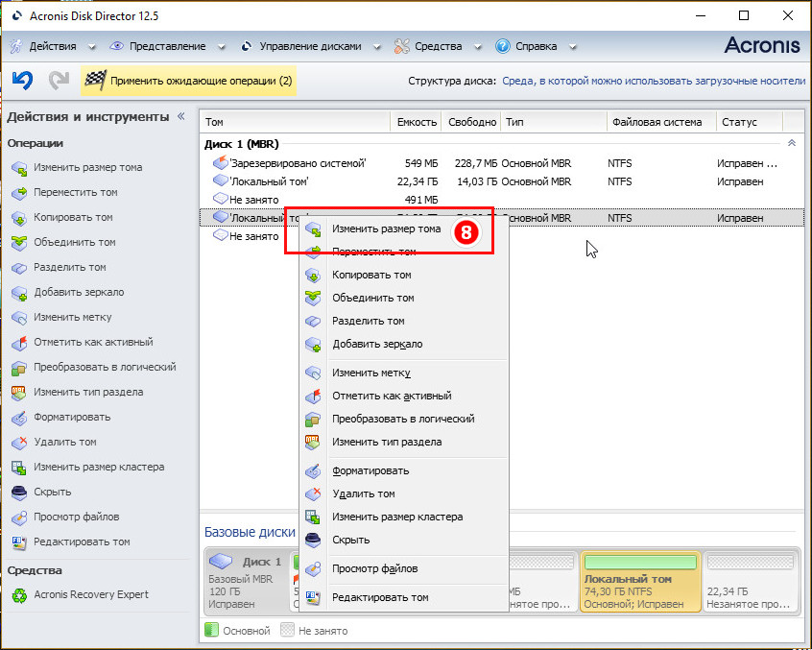Click sidebar icon for Переместить том
This screenshot has width=812, height=650.
click(x=19, y=193)
